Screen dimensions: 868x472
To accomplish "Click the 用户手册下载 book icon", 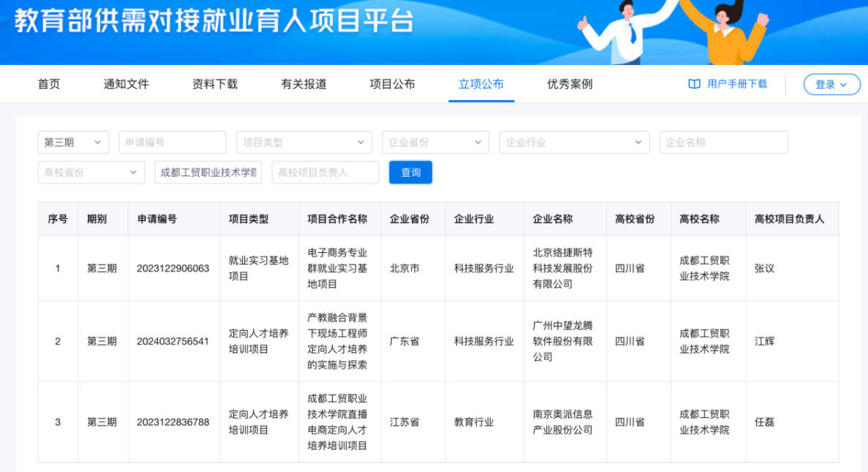I will pos(693,84).
